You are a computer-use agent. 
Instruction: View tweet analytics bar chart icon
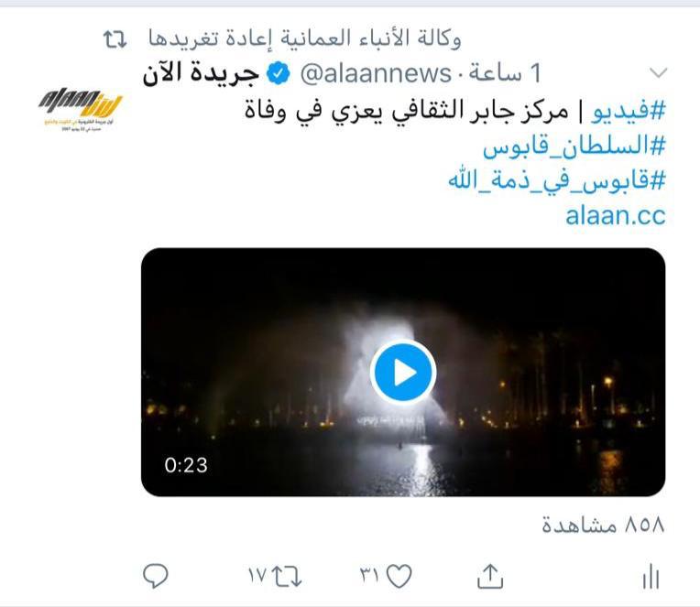651,577
